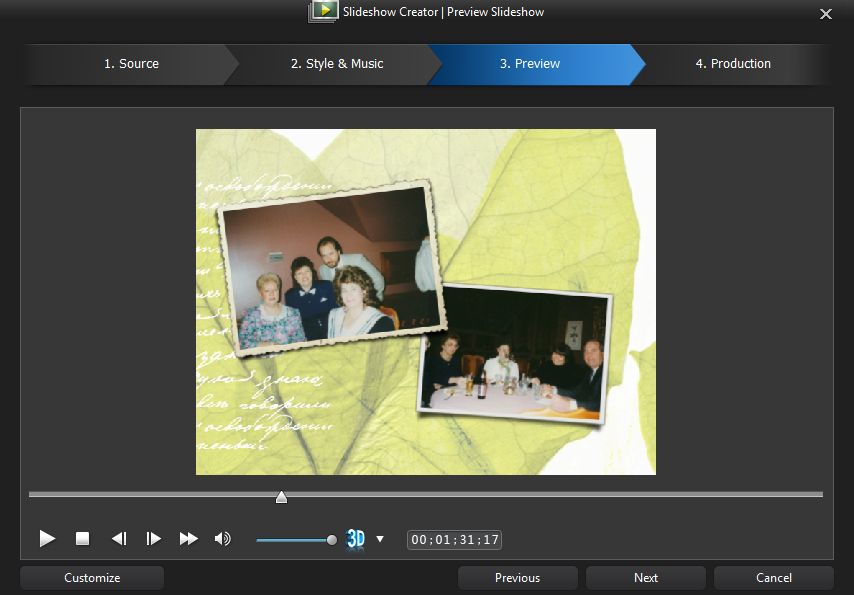Switch to 2. Style & Music step
Screen dimensions: 854x595
(336, 64)
